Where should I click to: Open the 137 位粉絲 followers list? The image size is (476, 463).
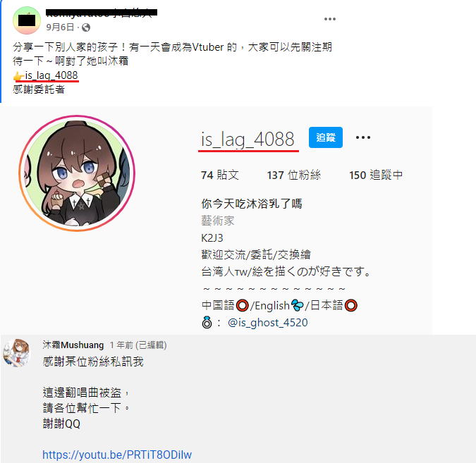[x=294, y=175]
